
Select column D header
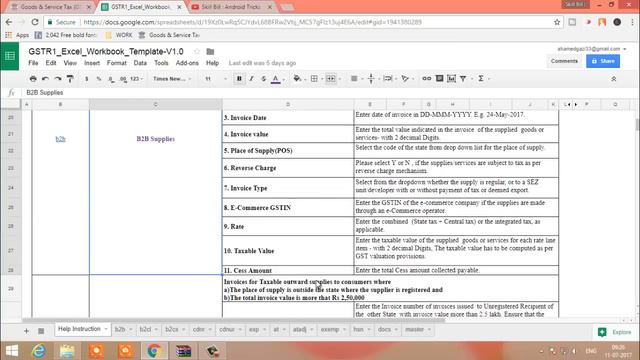click(288, 104)
